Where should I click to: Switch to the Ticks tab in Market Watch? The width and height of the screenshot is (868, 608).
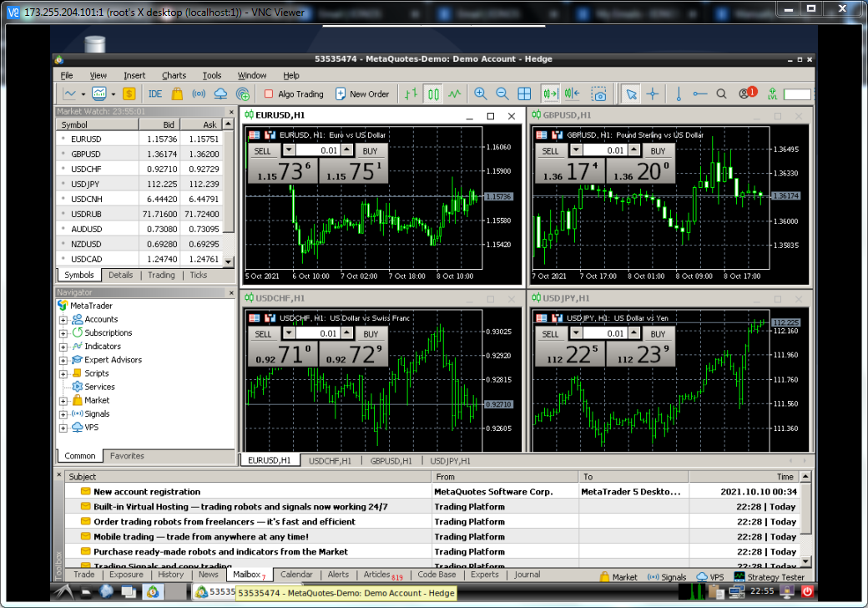click(198, 276)
